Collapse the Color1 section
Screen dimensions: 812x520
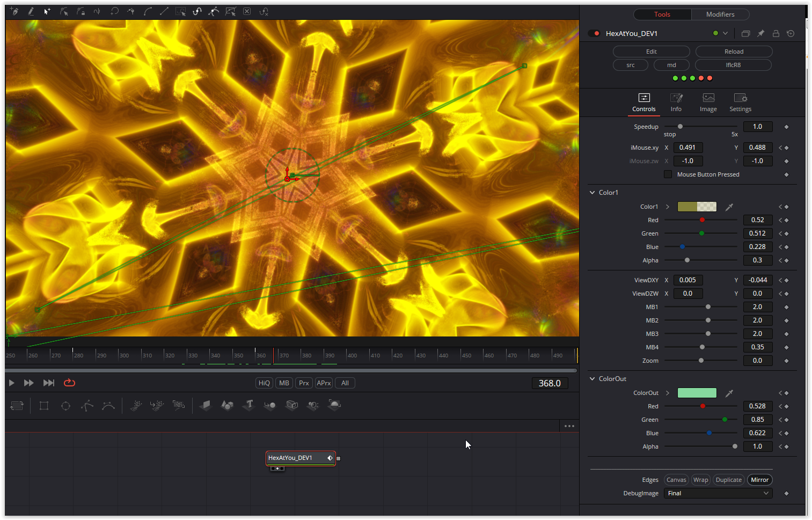point(592,192)
